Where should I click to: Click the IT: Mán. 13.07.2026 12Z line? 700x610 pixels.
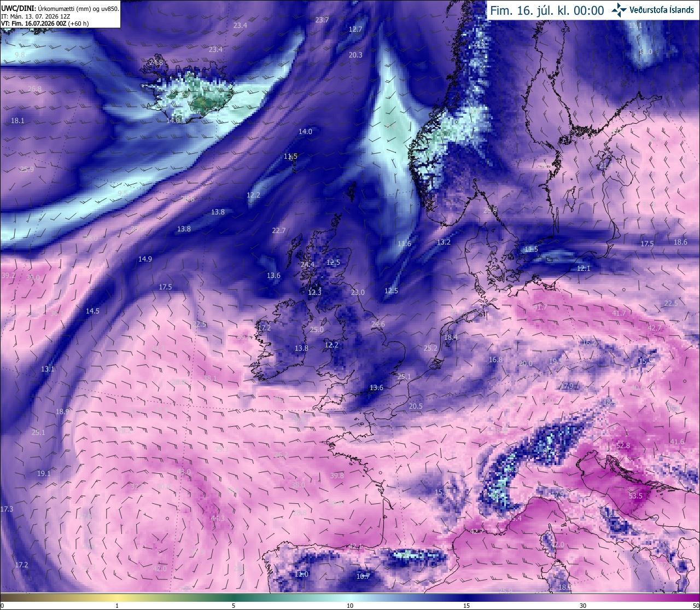pos(36,16)
